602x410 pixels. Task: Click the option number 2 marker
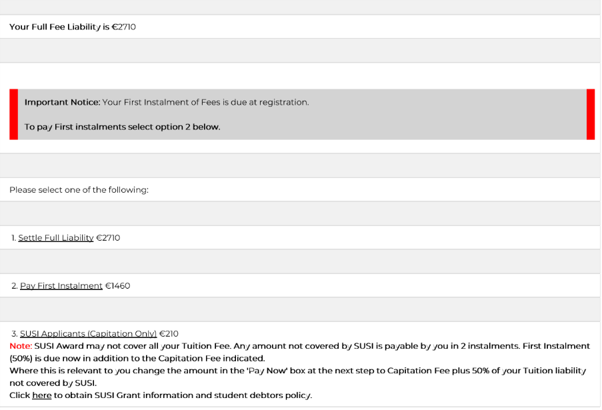[x=15, y=286]
